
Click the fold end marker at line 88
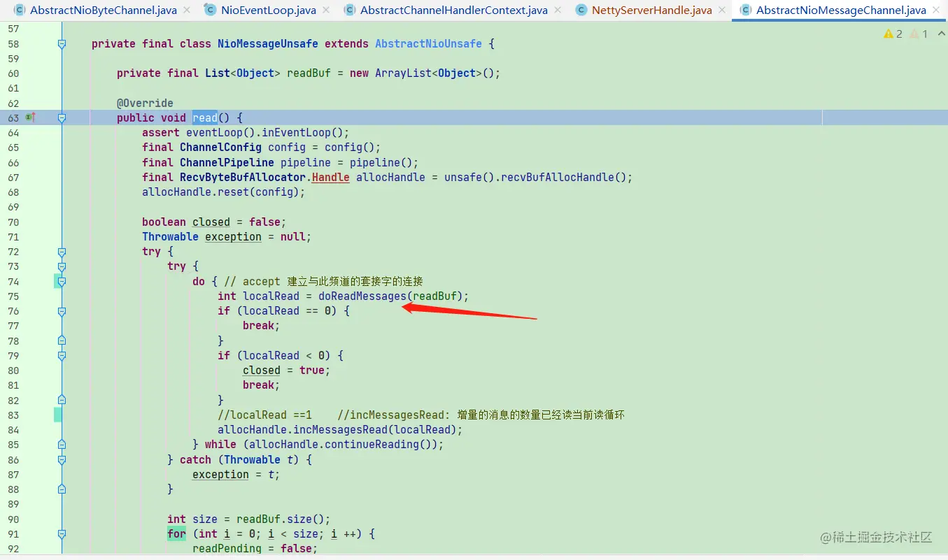pos(62,489)
